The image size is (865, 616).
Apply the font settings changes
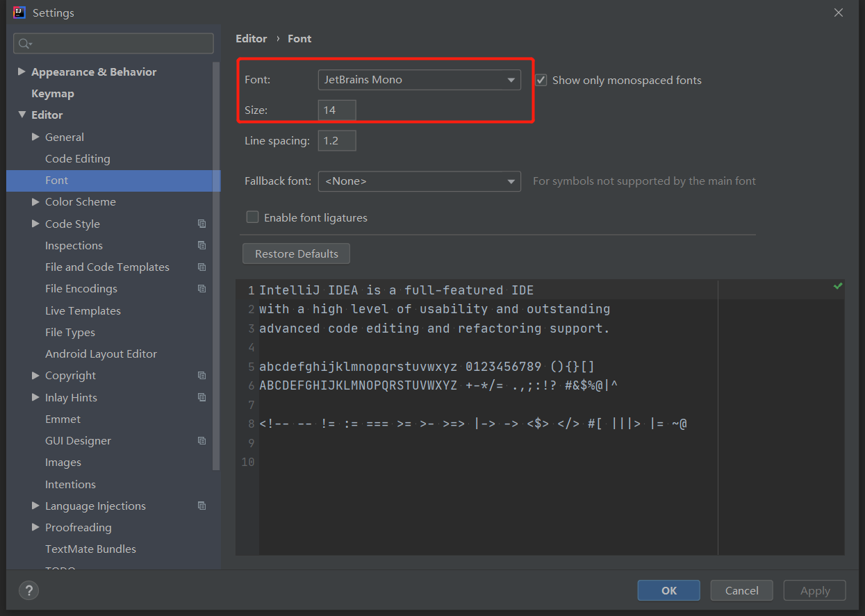(814, 590)
